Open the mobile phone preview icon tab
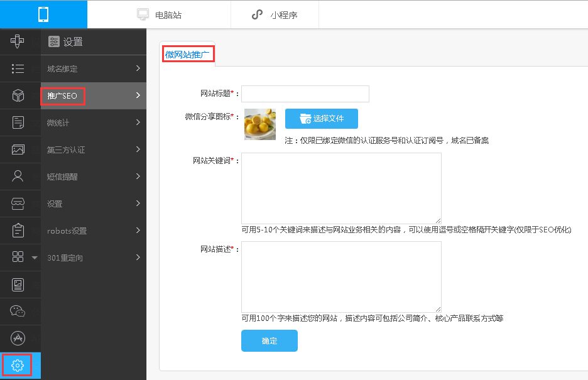The width and height of the screenshot is (588, 380). 43,14
